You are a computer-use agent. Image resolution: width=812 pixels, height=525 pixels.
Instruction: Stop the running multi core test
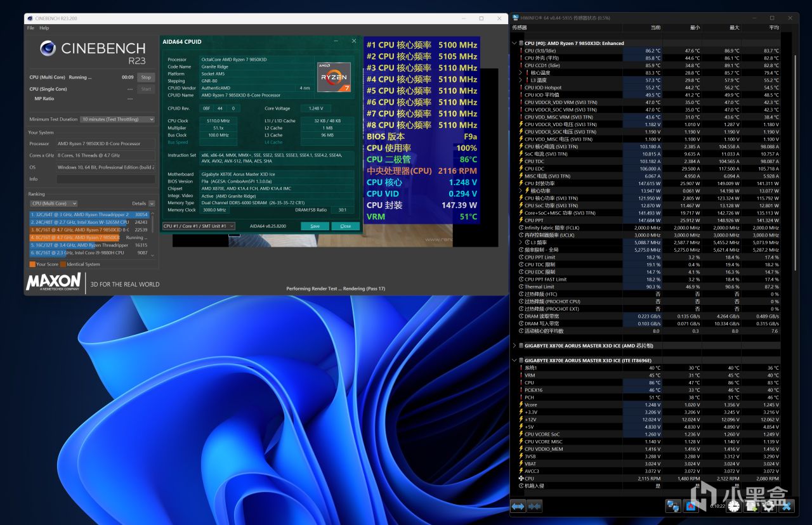click(146, 77)
